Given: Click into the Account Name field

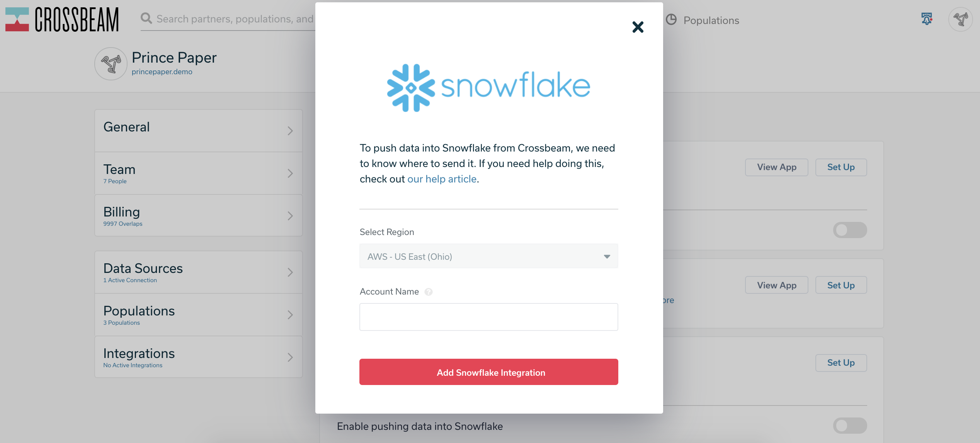Looking at the screenshot, I should coord(488,317).
